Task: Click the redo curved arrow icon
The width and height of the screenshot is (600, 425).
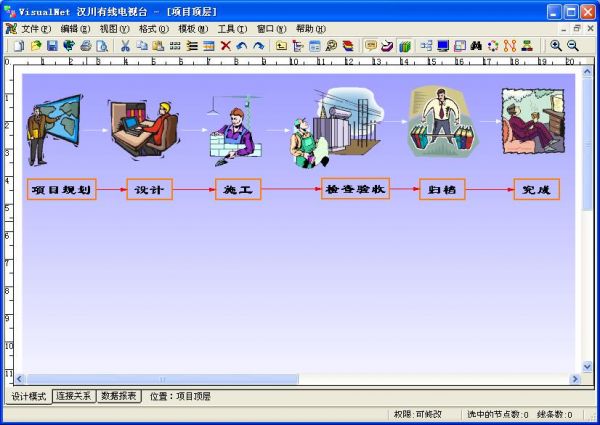Action: 259,46
